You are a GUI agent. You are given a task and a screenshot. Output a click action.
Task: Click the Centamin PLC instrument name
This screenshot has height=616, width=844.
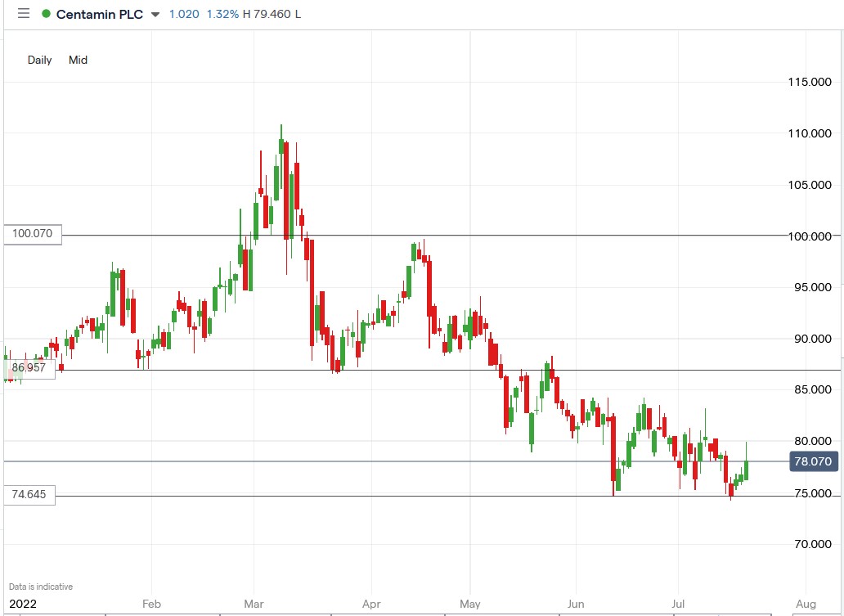100,14
